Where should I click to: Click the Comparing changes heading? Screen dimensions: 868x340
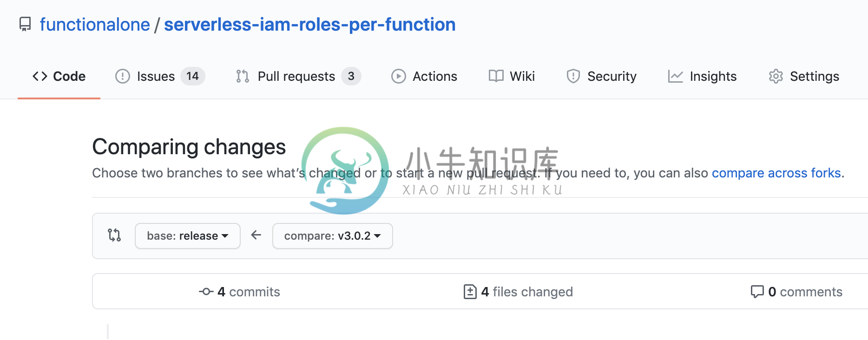coord(189,147)
